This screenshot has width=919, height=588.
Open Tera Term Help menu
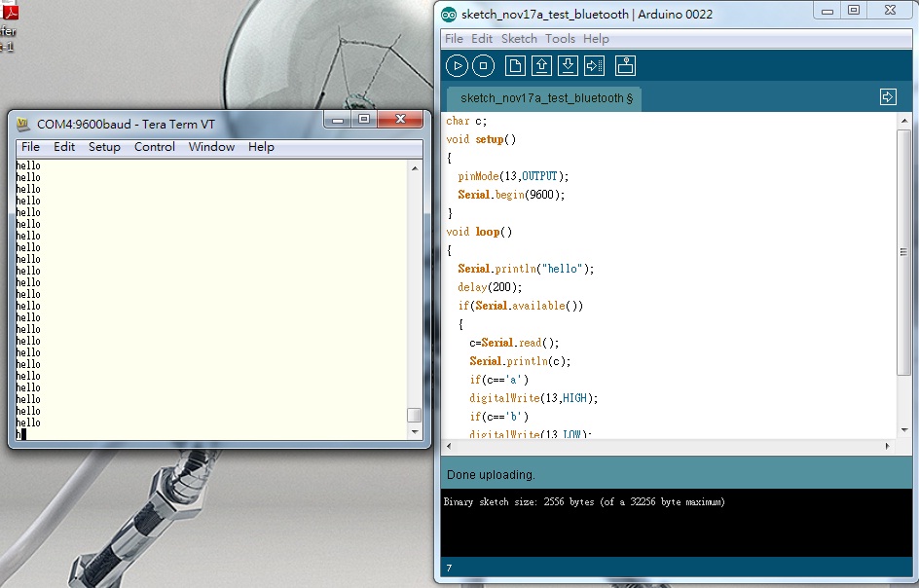261,147
